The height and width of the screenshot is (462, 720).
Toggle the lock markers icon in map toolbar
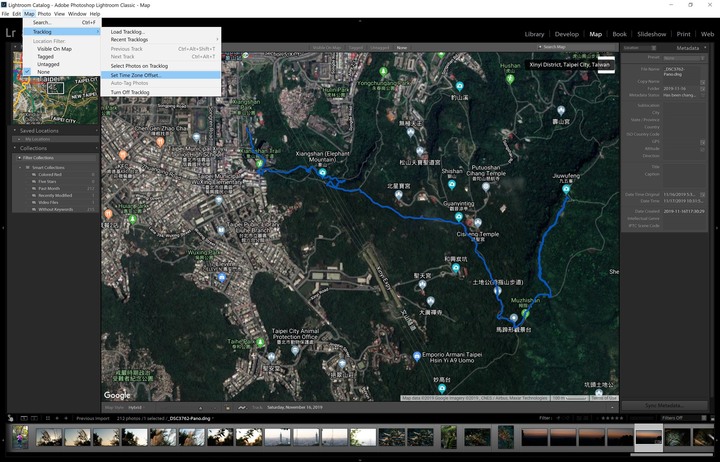pos(227,407)
